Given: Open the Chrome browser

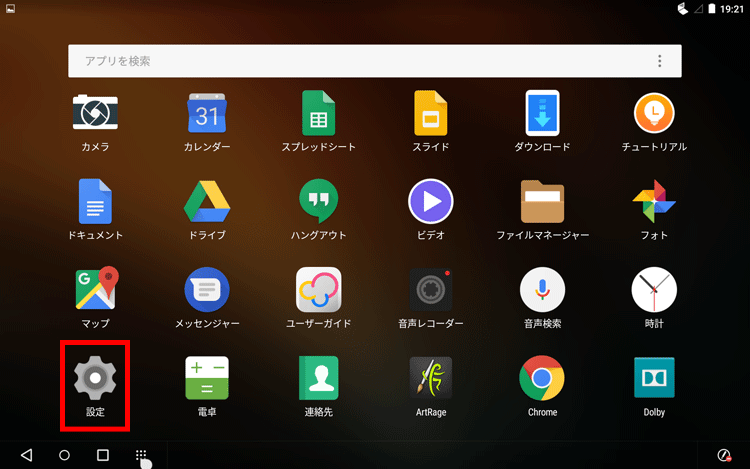Looking at the screenshot, I should click(x=542, y=378).
